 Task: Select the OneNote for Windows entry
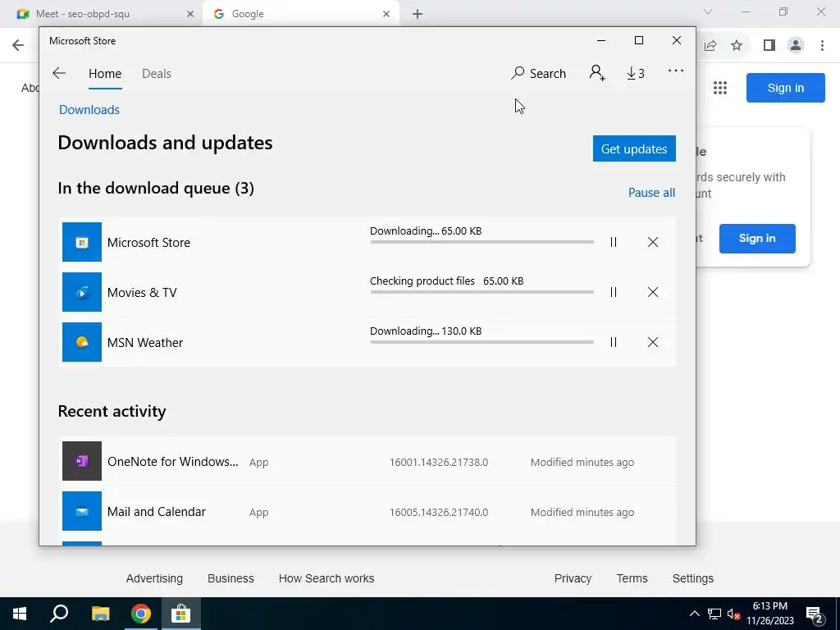[367, 461]
